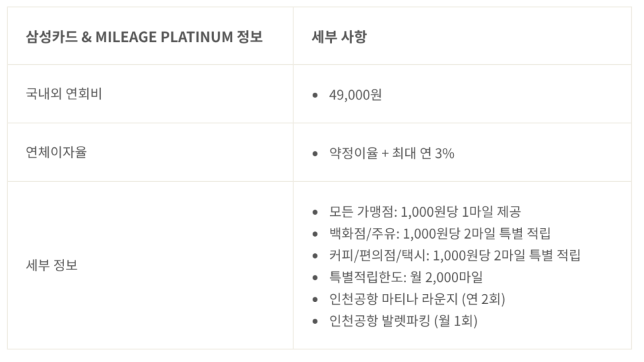Viewport: 644px width, 362px height.
Task: Click '인천공항 발렛파킹 (월 1회)' item
Action: click(403, 321)
